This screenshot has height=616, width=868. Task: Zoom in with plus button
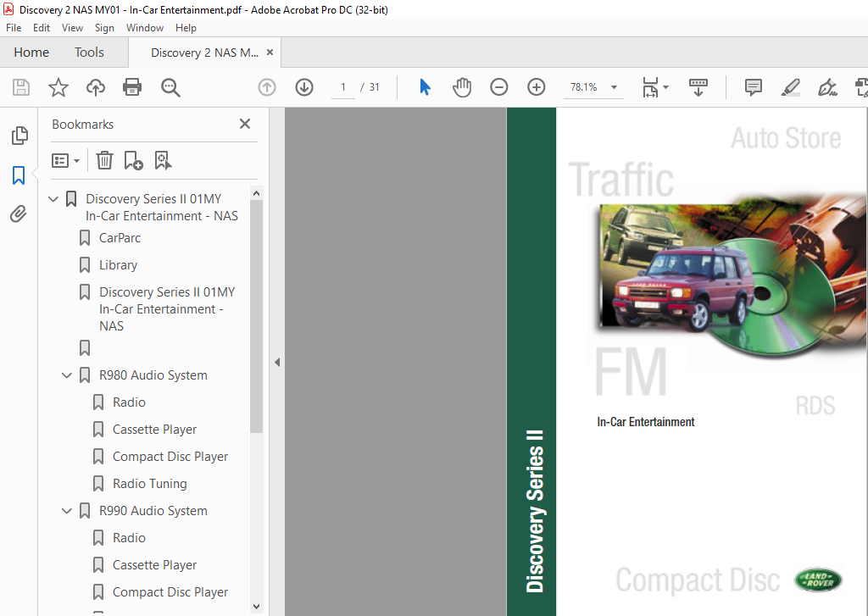point(536,87)
